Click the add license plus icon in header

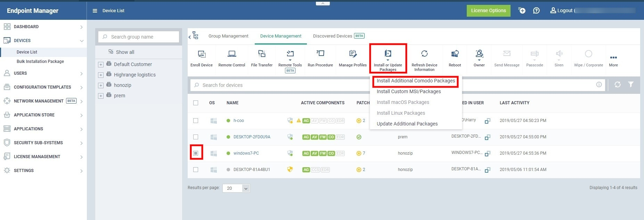(x=522, y=10)
